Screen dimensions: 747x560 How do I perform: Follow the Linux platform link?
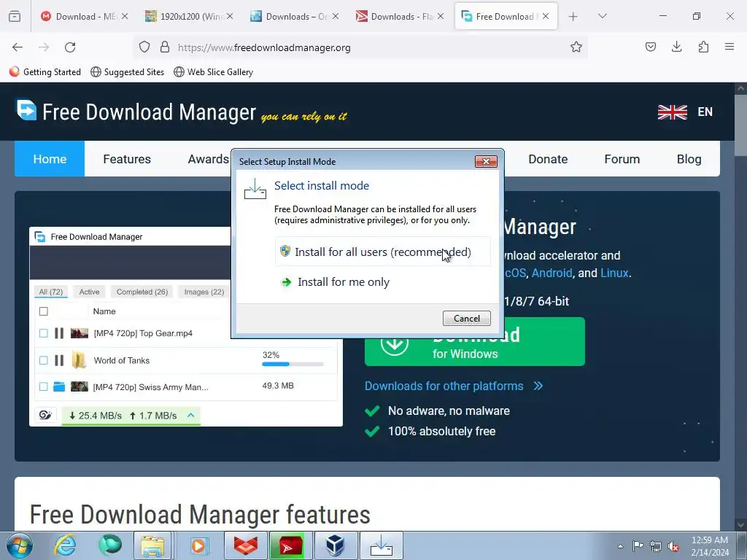[x=614, y=273]
